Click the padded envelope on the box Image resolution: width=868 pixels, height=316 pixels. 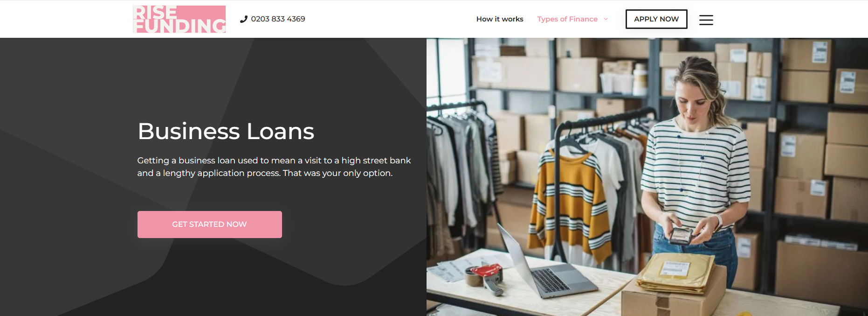[x=676, y=274]
